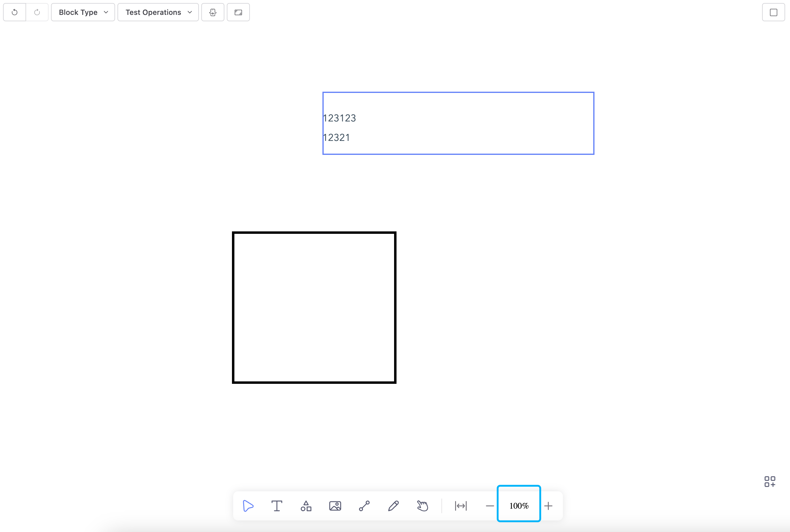Click the zoom in plus button
Screen dimensions: 790x532
pyautogui.click(x=549, y=506)
